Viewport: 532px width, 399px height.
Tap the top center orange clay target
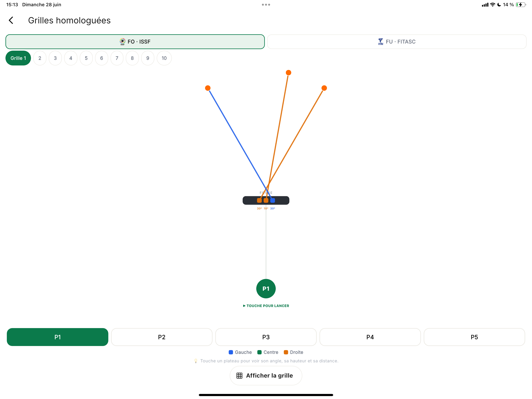[x=288, y=73]
